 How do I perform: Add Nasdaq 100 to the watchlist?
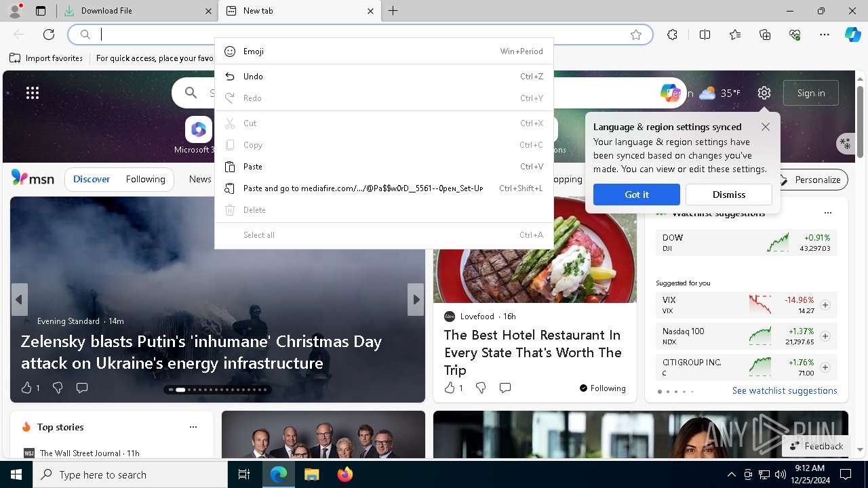(825, 336)
